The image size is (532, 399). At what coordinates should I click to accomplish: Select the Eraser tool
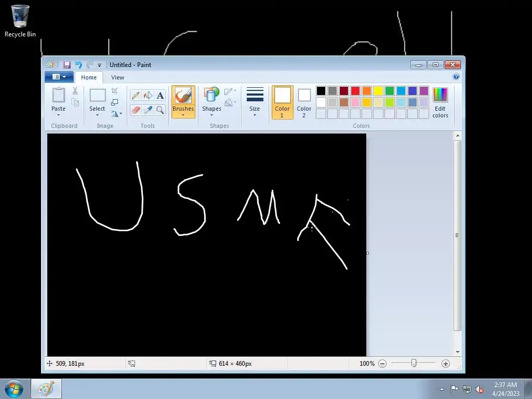tap(136, 110)
